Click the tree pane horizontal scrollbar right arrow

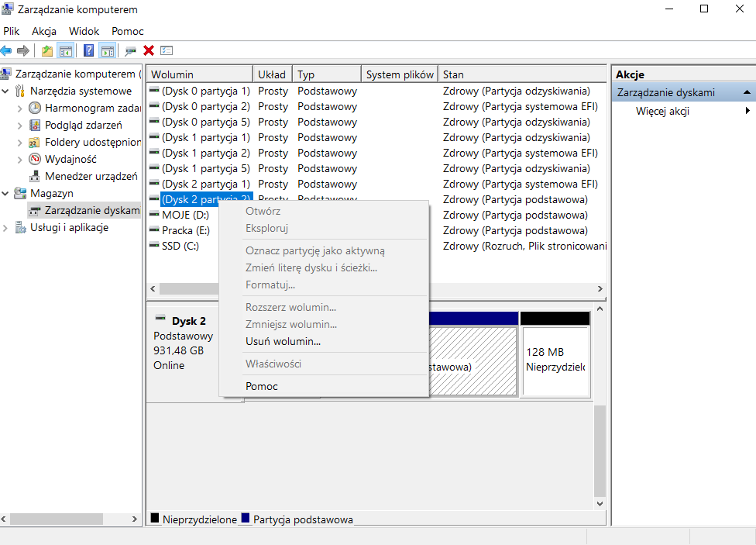(x=135, y=519)
